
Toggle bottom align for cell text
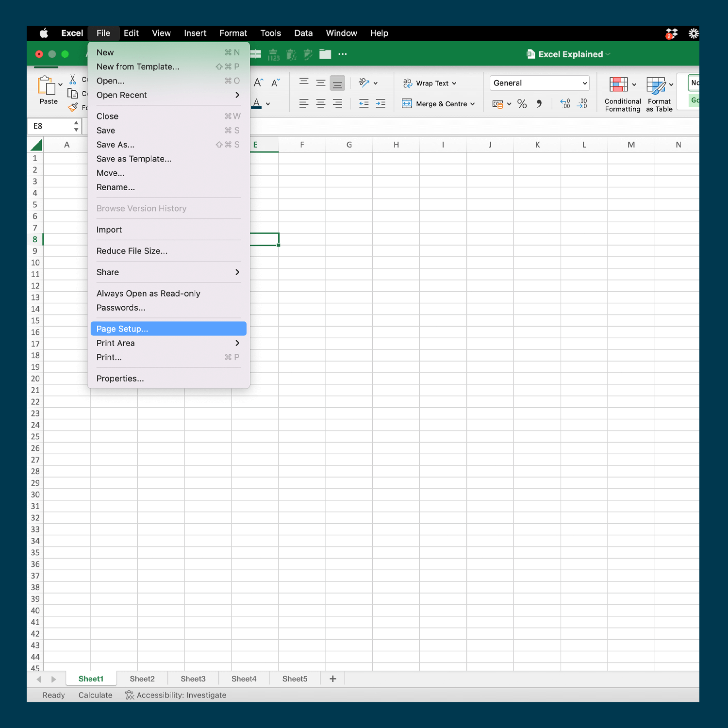337,83
